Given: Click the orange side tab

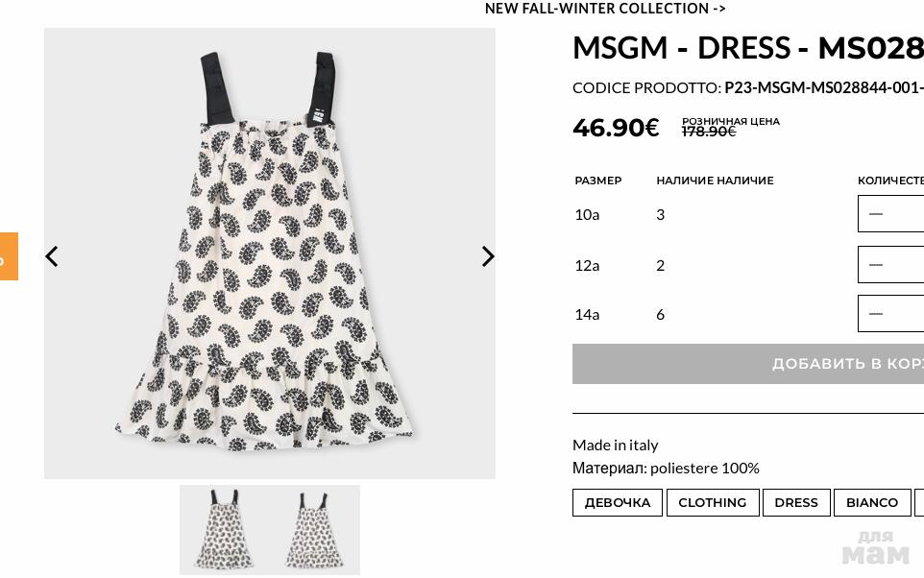Looking at the screenshot, I should (9, 256).
